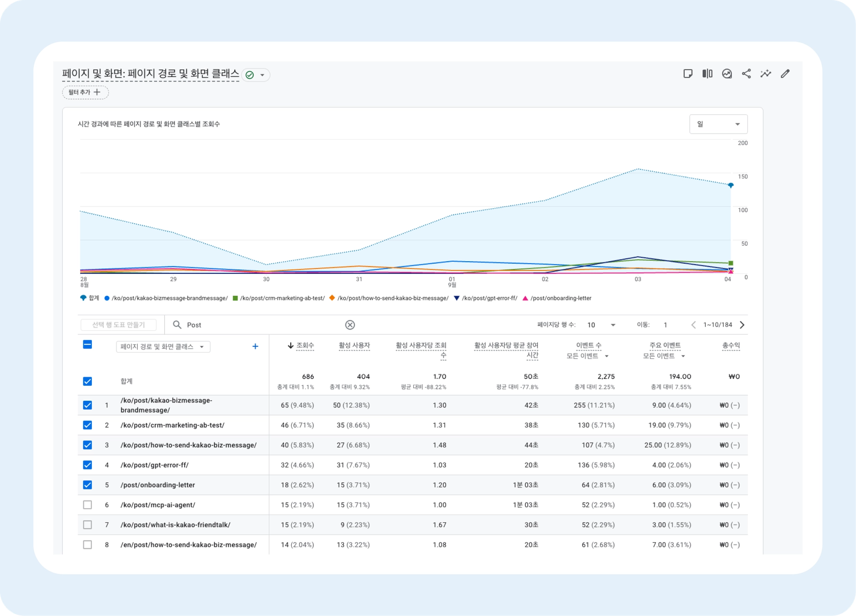This screenshot has width=856, height=616.
Task: Click the green crm-marketing-ab-test legend marker
Action: click(x=235, y=298)
